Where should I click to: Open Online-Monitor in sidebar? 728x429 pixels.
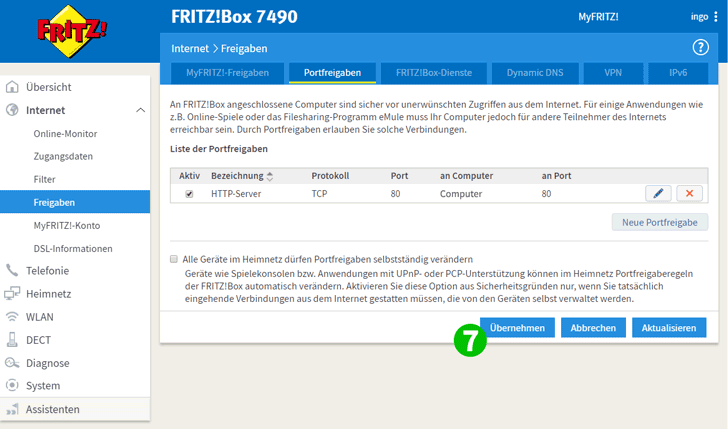[65, 134]
